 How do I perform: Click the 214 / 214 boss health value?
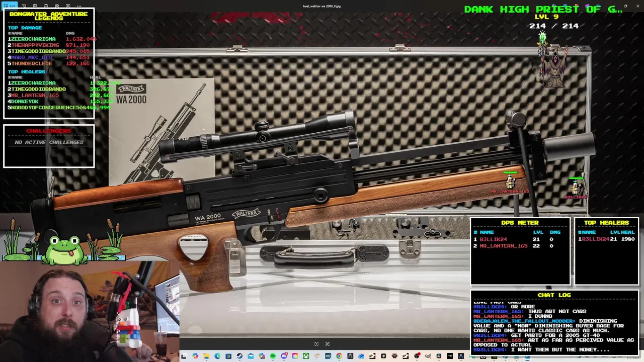[x=554, y=26]
